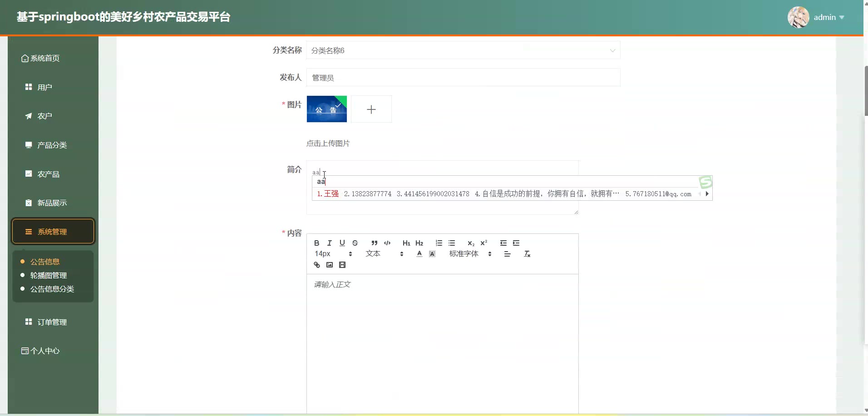
Task: Insert a code block
Action: click(x=387, y=243)
